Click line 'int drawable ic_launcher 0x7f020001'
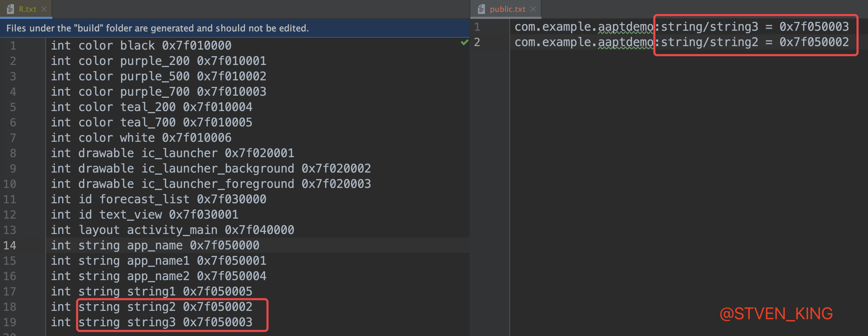Viewport: 868px width, 336px height. coord(172,153)
